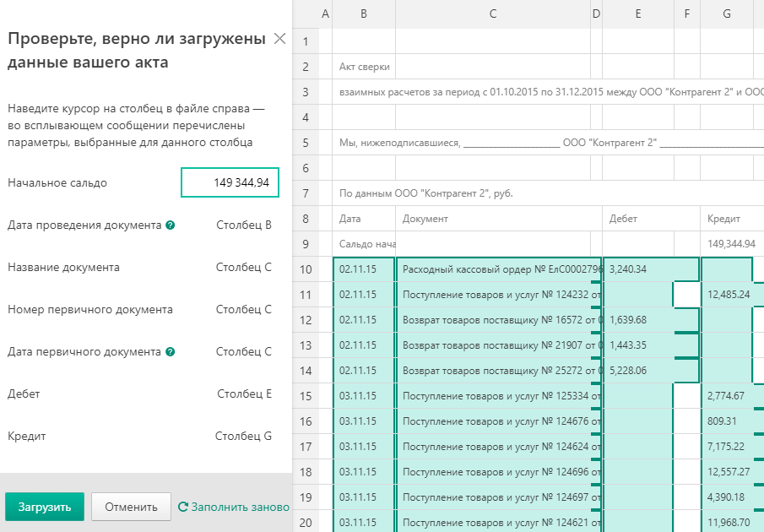Select column header F
Viewport: 764px width, 532px height.
pyautogui.click(x=687, y=14)
